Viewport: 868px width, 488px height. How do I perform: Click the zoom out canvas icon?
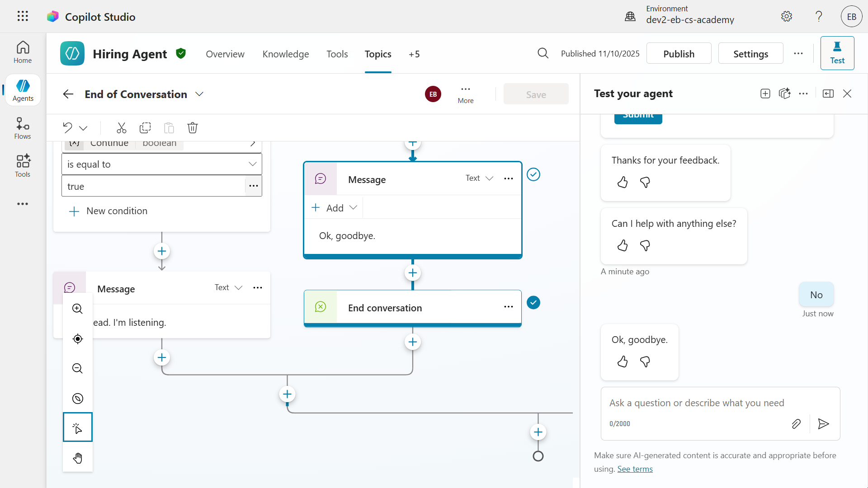tap(77, 368)
